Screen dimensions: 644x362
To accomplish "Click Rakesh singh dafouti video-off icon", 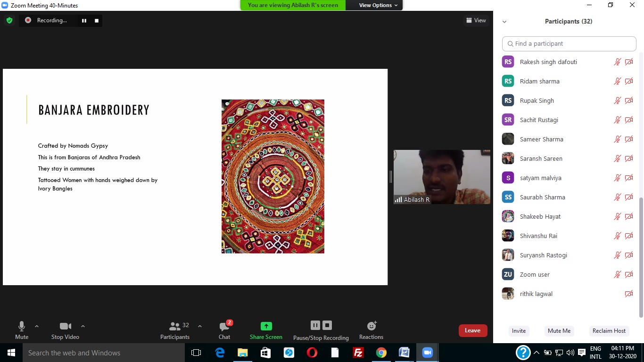I will 629,62.
